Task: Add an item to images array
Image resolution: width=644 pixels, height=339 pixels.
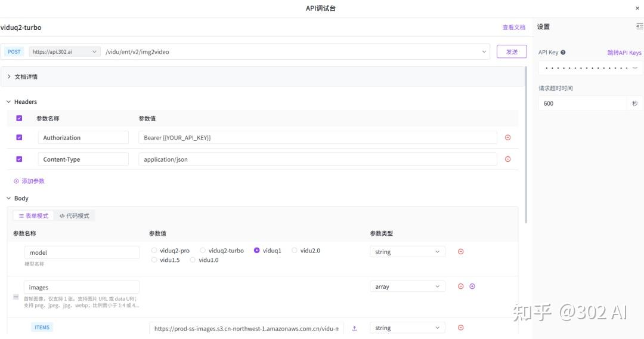Action: point(472,286)
